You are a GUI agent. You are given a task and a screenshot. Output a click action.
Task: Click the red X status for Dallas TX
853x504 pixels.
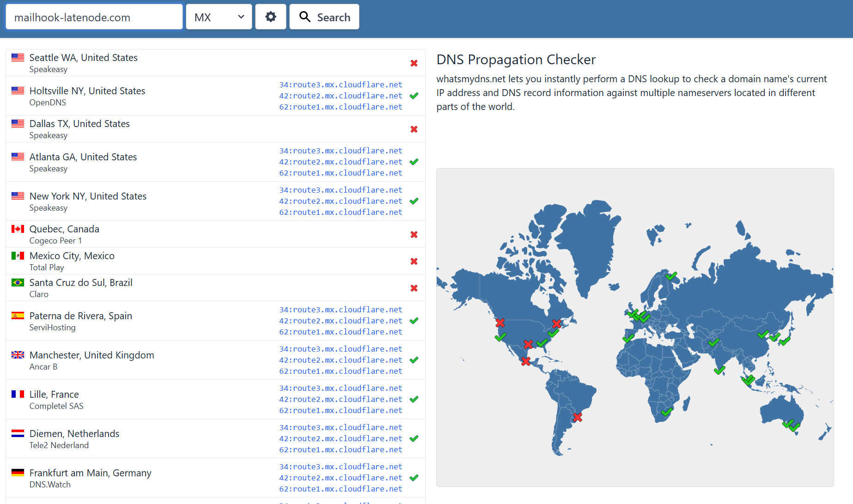tap(414, 129)
